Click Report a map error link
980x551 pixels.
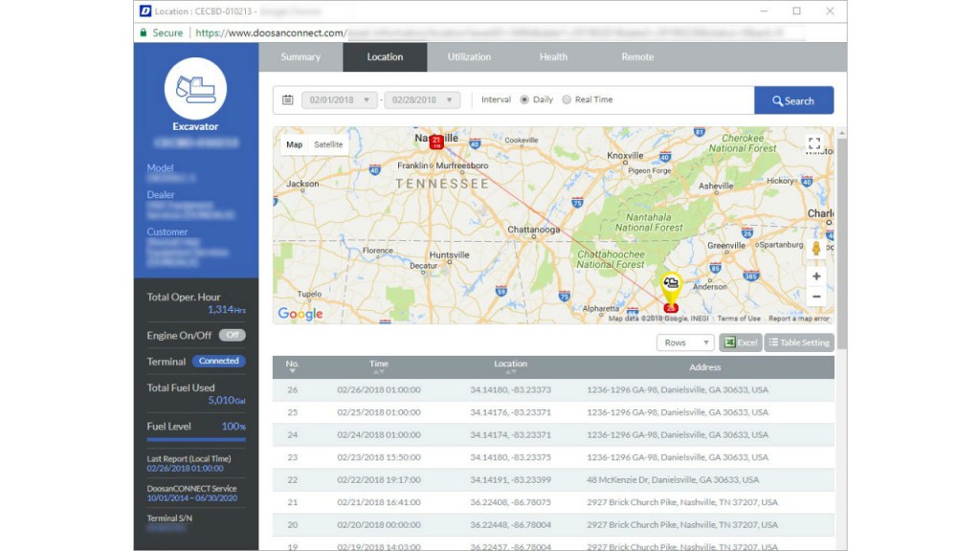pos(799,319)
